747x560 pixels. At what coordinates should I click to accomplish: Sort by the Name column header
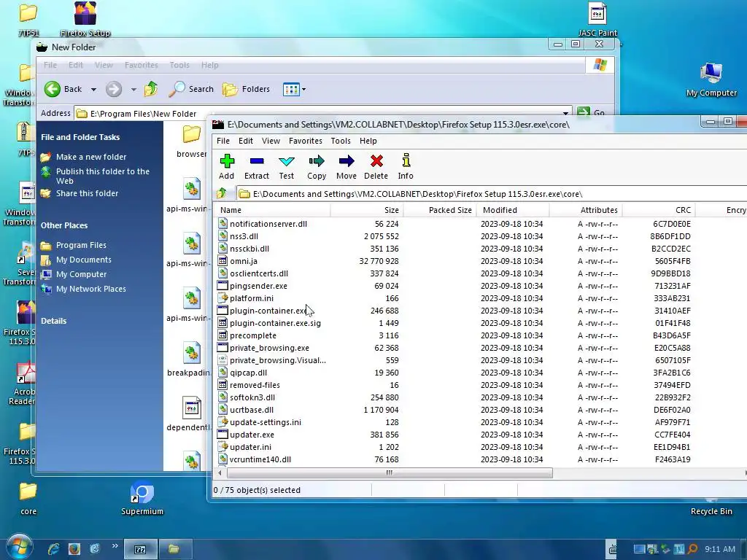tap(271, 210)
